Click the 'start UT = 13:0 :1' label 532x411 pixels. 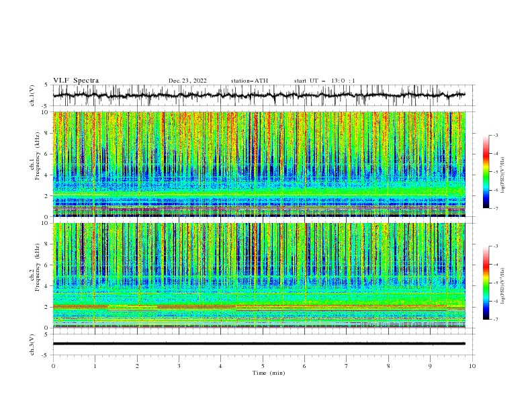(324, 81)
